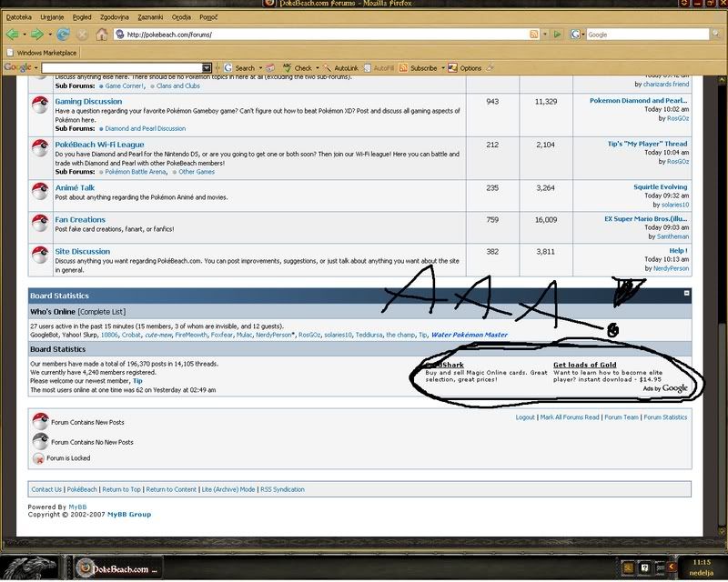Open the Animé Talk forum
Image resolution: width=728 pixels, height=582 pixels.
click(x=75, y=187)
